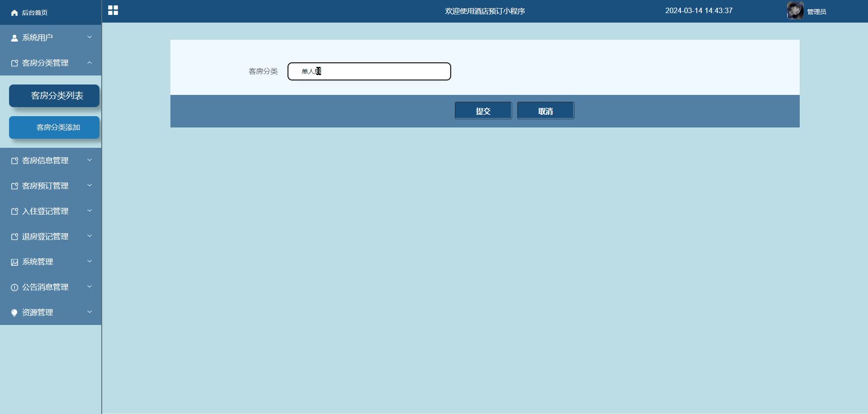Click the image icon beside 系统管理

tap(14, 262)
